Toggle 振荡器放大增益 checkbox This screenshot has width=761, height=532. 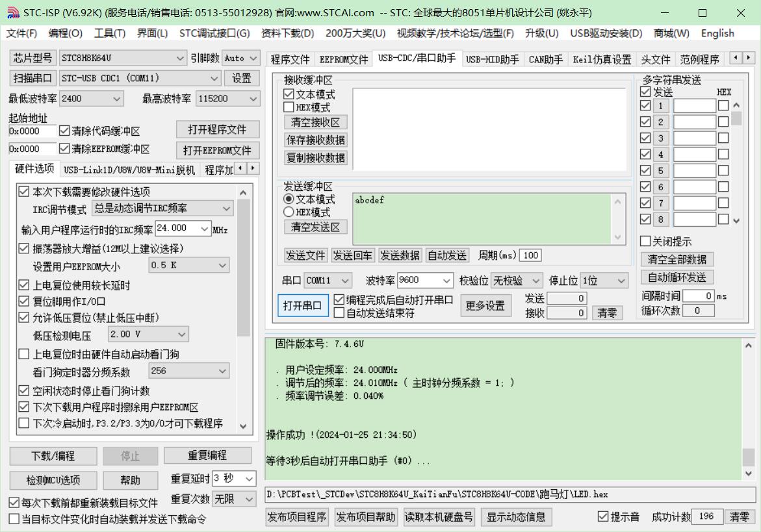(x=24, y=248)
